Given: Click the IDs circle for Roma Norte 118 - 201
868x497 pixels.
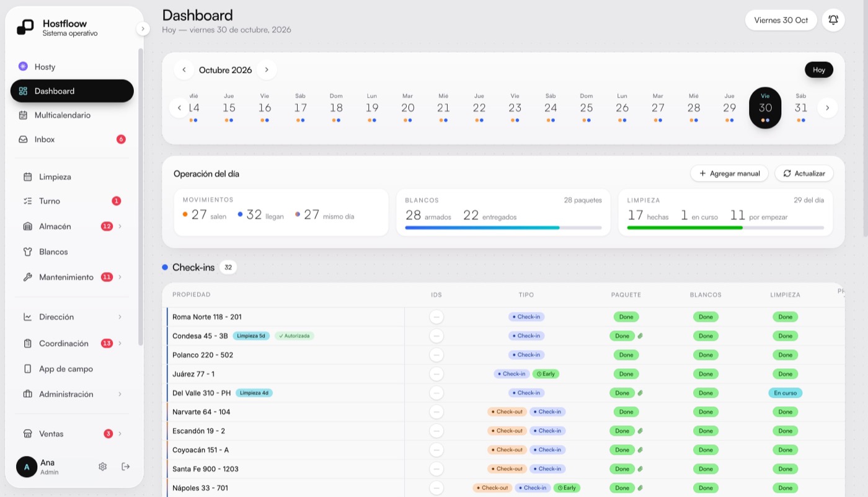Looking at the screenshot, I should coord(436,317).
